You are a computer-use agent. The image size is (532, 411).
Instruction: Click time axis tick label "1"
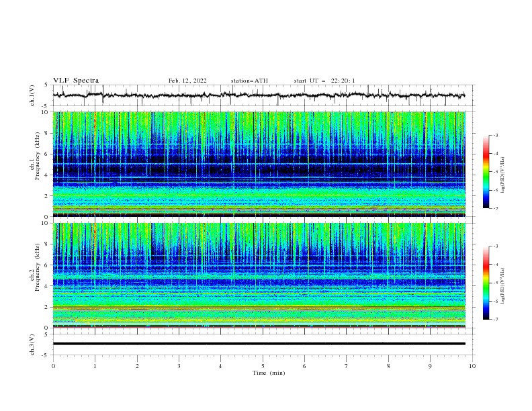click(95, 366)
